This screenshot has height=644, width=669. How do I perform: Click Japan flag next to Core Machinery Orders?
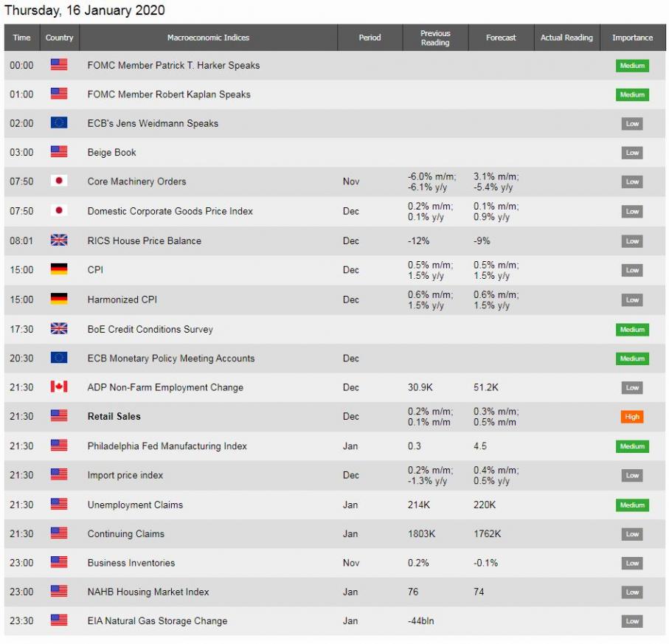[x=59, y=181]
